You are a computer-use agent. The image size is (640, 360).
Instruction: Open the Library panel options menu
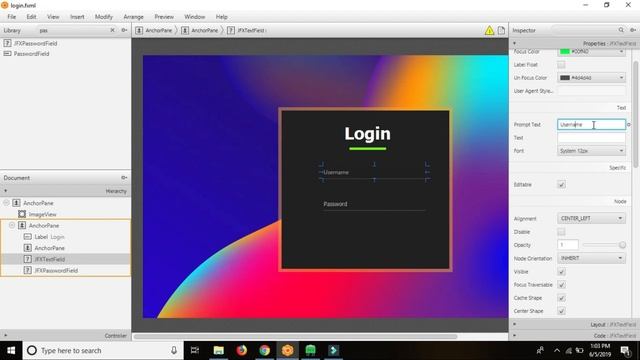(x=124, y=30)
